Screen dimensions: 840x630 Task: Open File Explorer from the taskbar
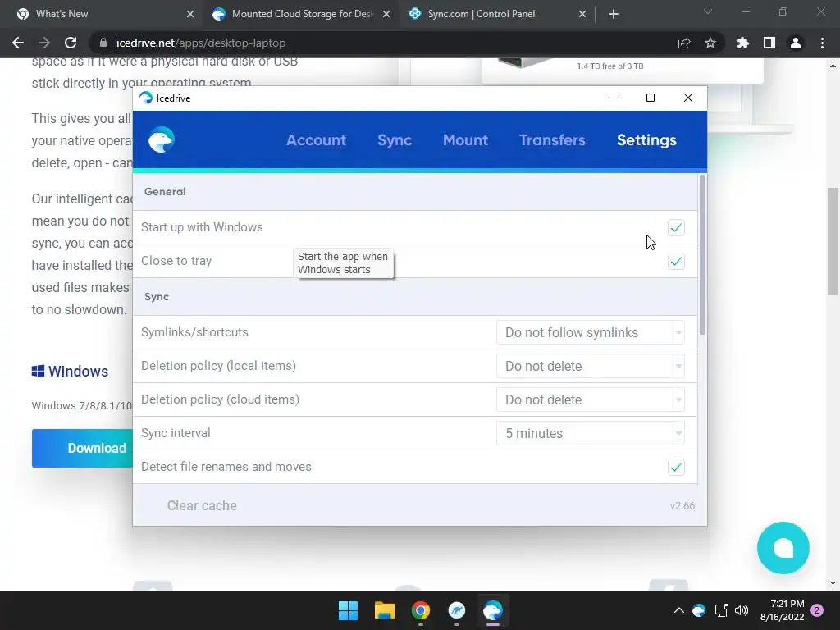coord(385,610)
